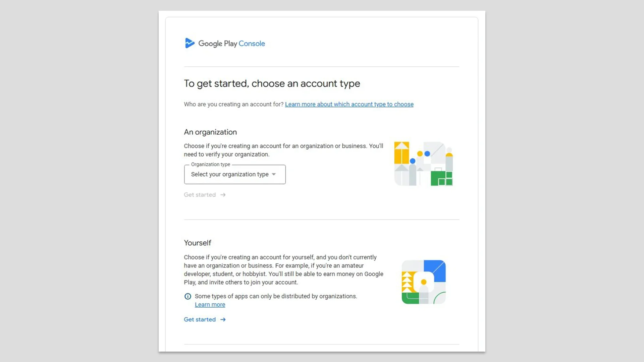This screenshot has width=644, height=362.
Task: Select Get started in the Yourself section
Action: point(200,319)
